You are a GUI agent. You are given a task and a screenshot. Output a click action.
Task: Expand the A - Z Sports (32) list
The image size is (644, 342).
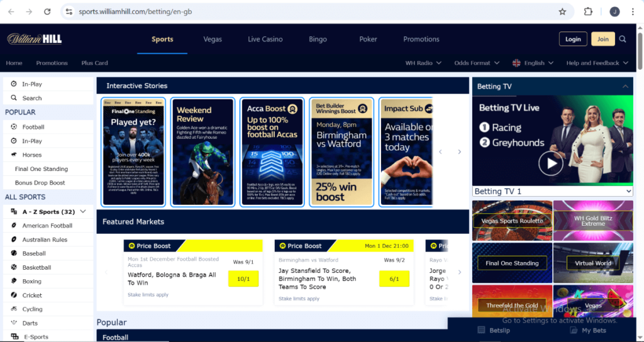pyautogui.click(x=48, y=212)
